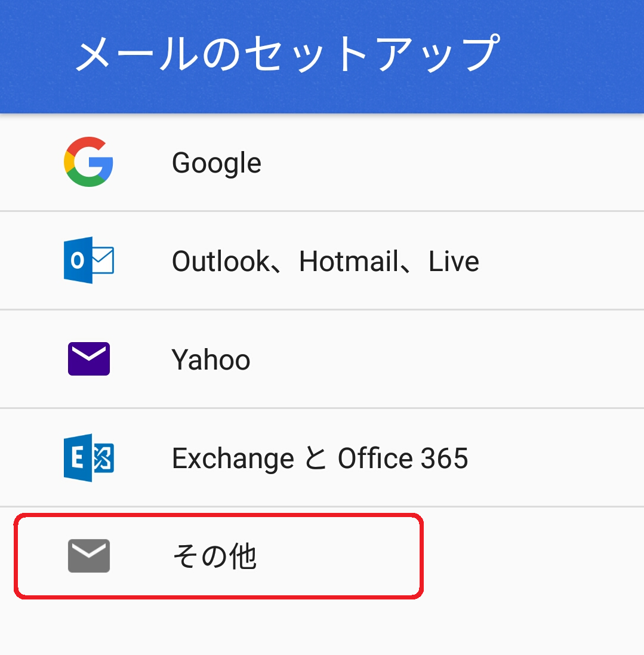Open Exchange と Office 365 setup
The image size is (644, 655).
[320, 459]
